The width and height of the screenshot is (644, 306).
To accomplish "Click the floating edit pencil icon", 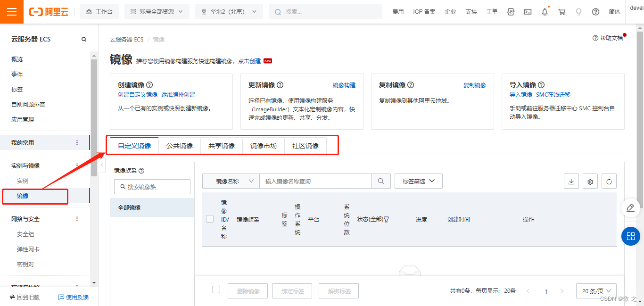I will [631, 208].
